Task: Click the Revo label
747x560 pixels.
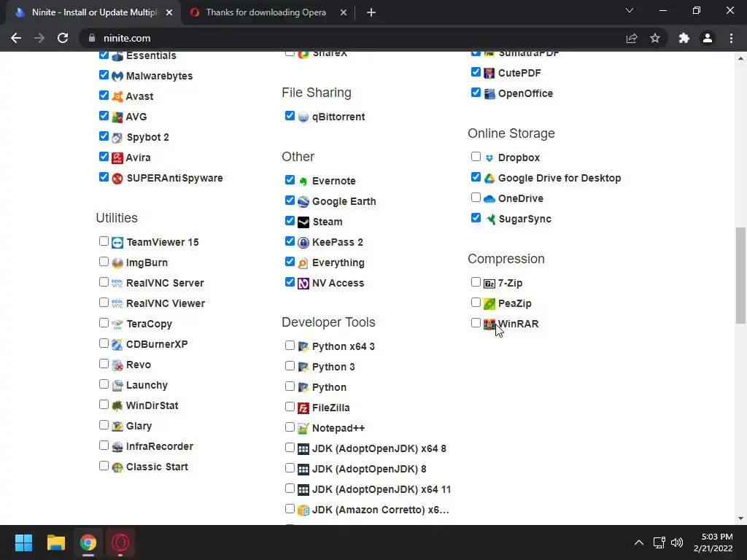Action: coord(138,365)
